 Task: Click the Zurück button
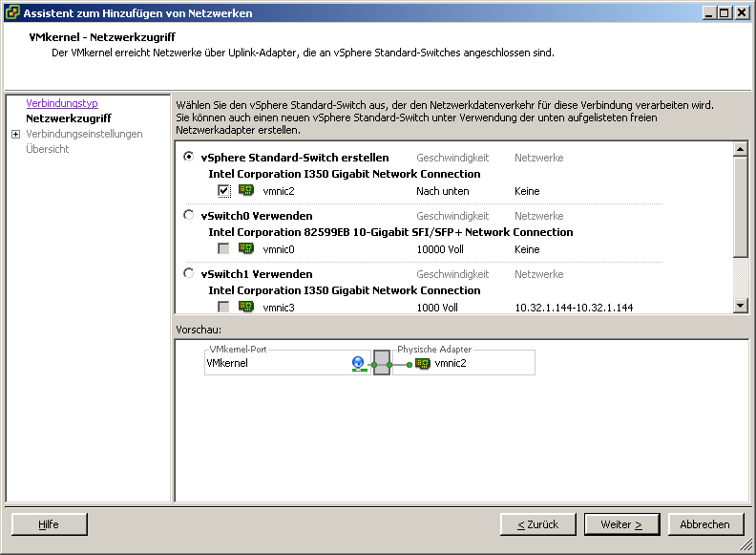[537, 524]
